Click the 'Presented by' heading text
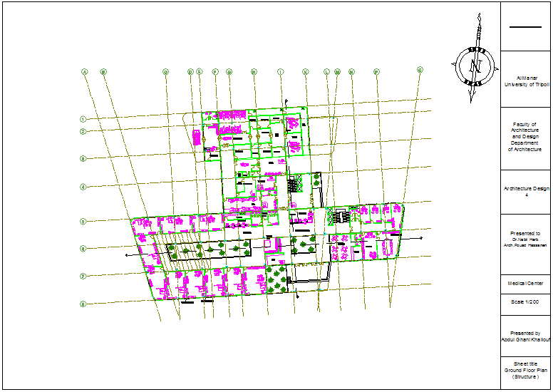This screenshot has width=553, height=392. pos(525,334)
